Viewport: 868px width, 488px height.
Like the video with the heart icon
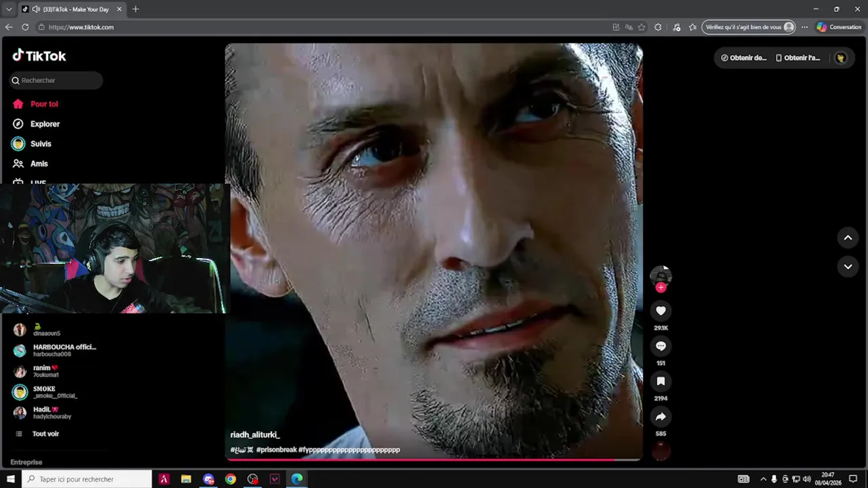pos(660,311)
